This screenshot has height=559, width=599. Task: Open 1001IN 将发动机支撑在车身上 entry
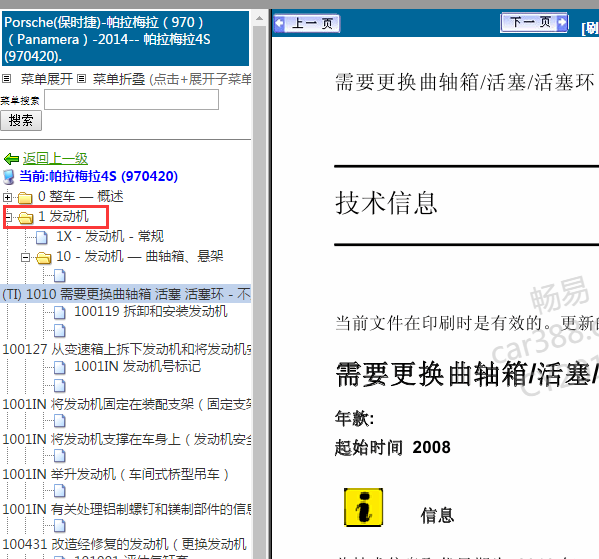coord(125,439)
